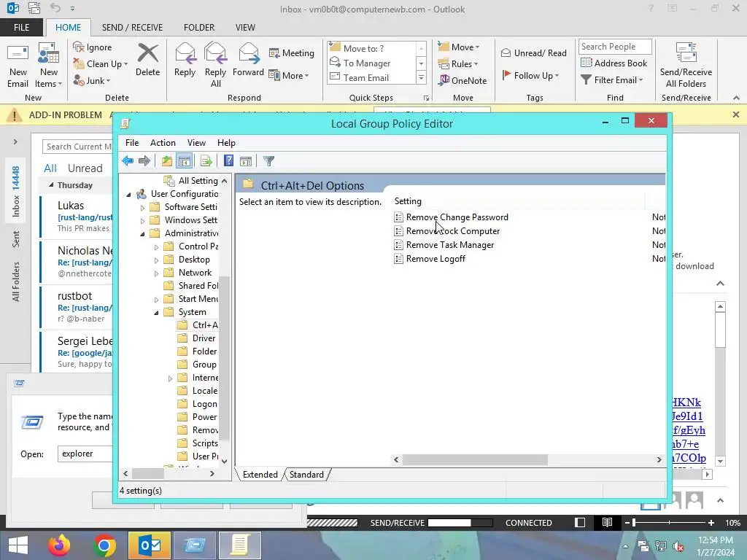The width and height of the screenshot is (747, 560).
Task: Select the Scripts folder in tree
Action: tap(205, 443)
